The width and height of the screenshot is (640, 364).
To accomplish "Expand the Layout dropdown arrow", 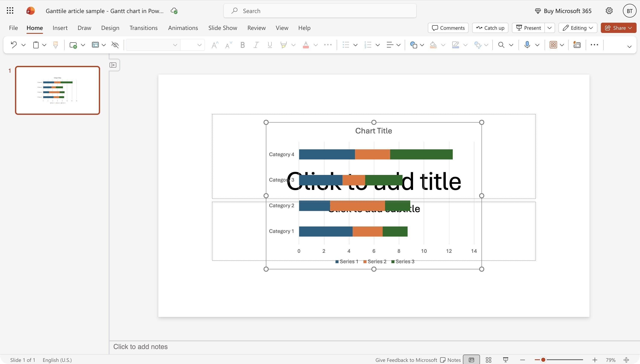I will 104,45.
